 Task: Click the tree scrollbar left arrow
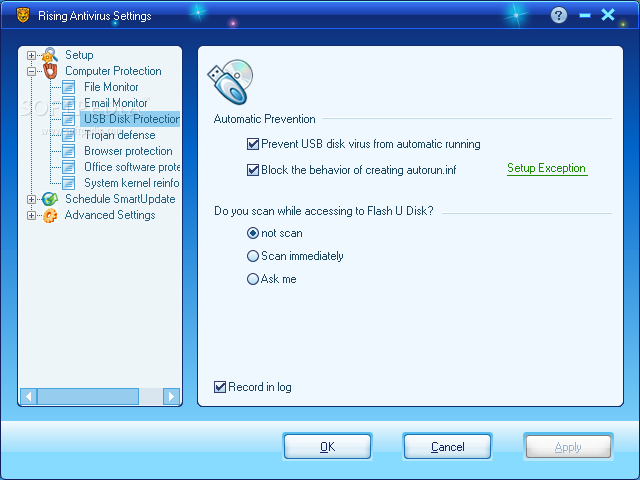click(x=29, y=396)
